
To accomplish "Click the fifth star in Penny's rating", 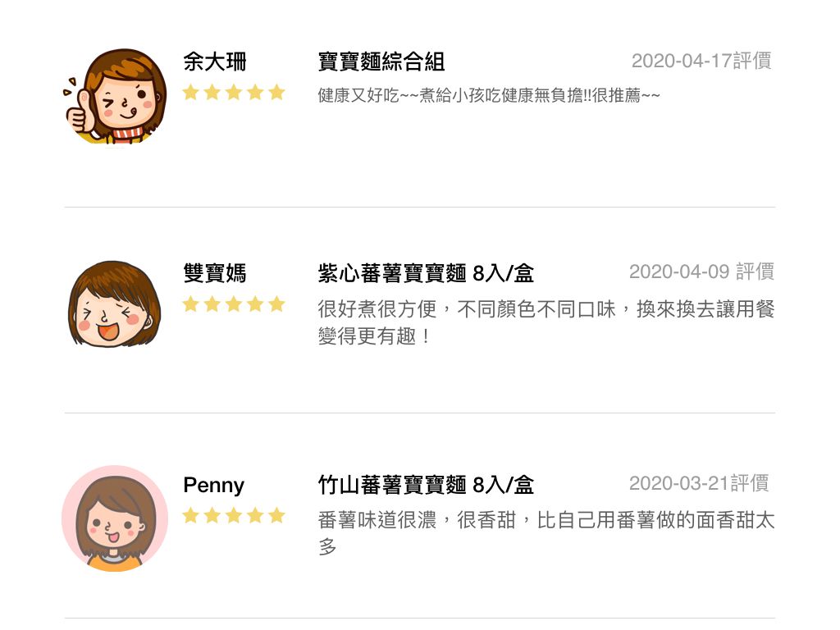I will pyautogui.click(x=276, y=515).
